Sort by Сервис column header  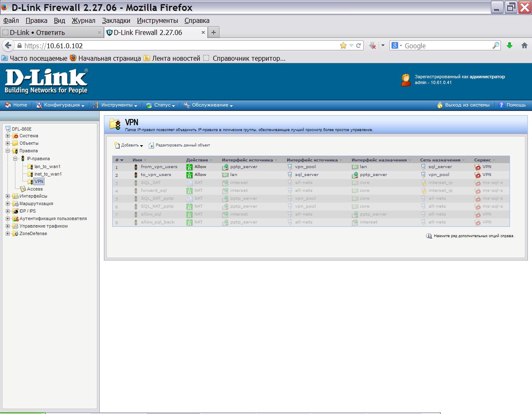483,160
